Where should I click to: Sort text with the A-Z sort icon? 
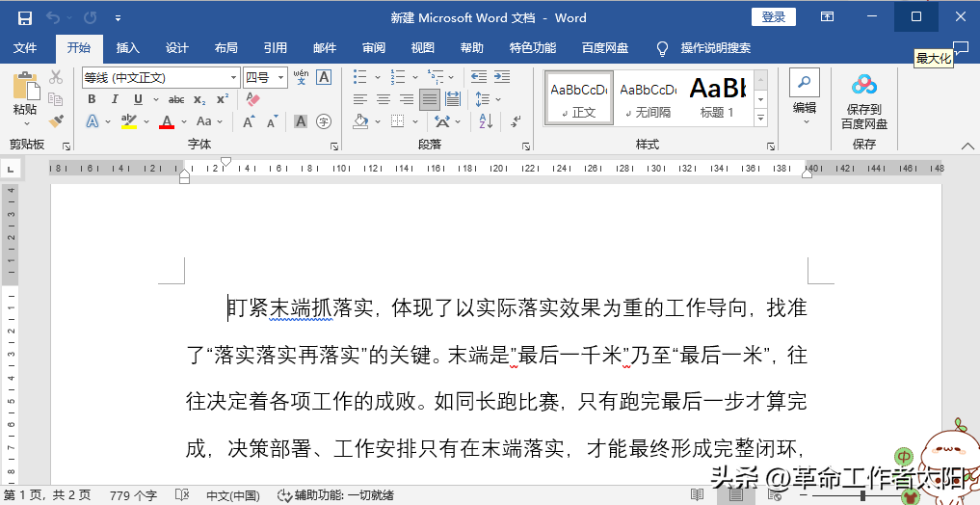(x=486, y=121)
